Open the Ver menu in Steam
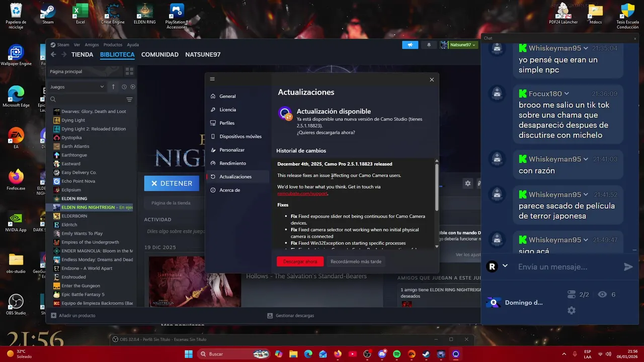 tap(77, 45)
